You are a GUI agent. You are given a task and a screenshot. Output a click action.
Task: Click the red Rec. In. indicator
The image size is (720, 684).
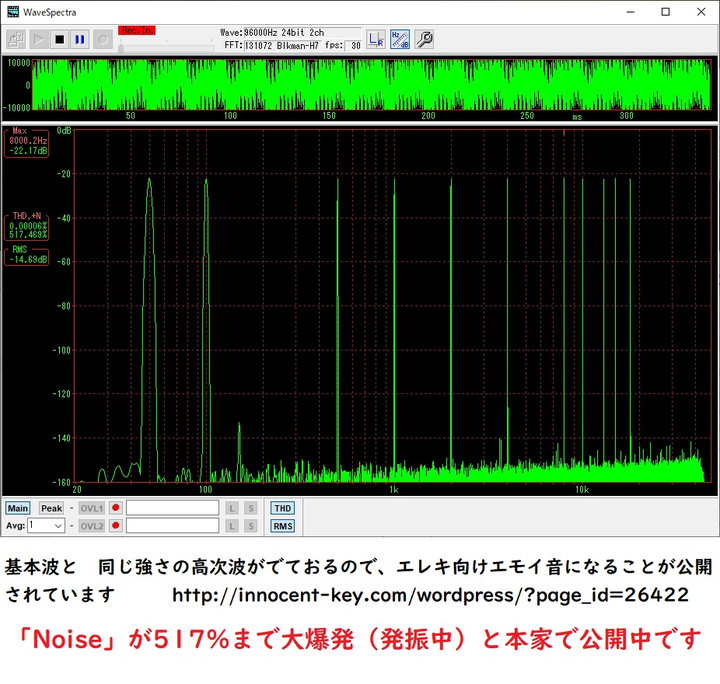pos(137,30)
